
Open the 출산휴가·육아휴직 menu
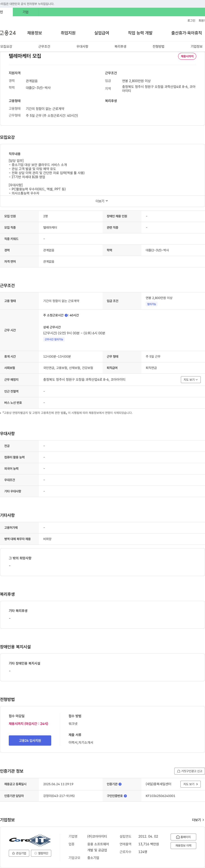pos(186,33)
